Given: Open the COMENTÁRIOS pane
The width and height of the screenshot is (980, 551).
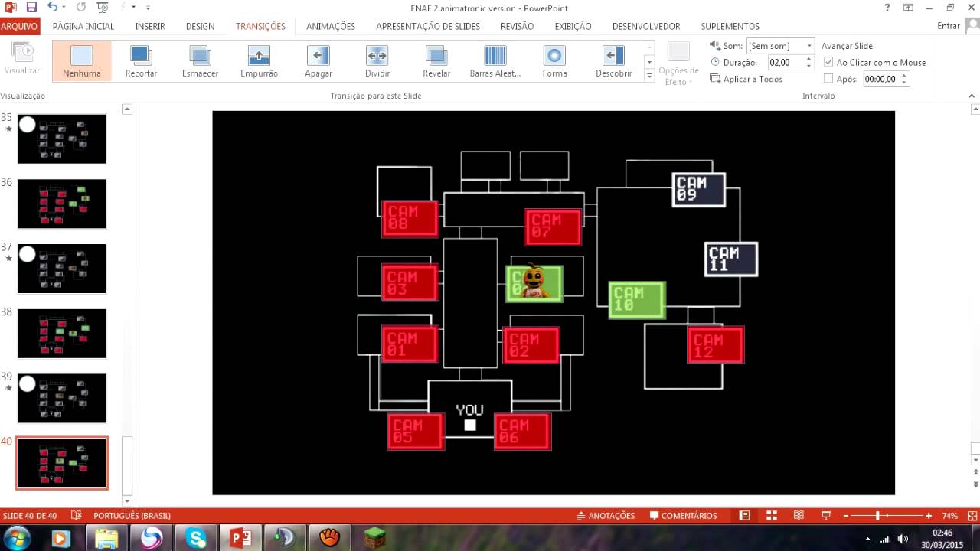Looking at the screenshot, I should click(683, 516).
